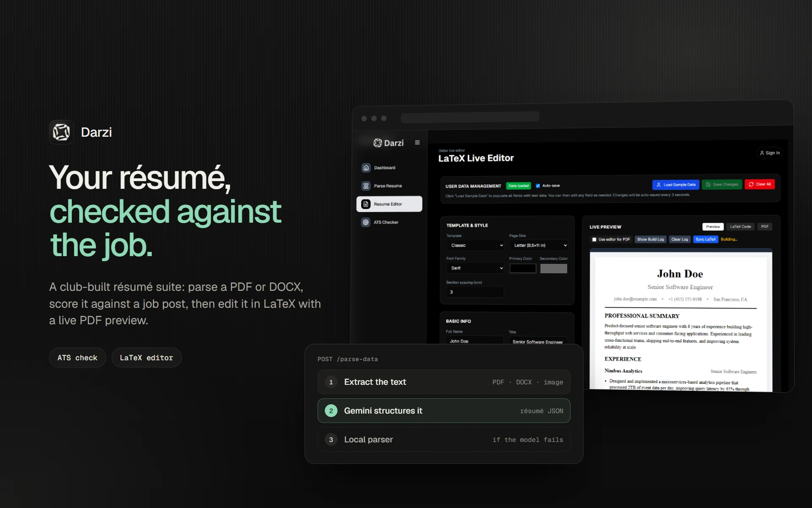Open the ATS Checker sidebar icon
Viewport: 812px width, 508px height.
point(366,222)
